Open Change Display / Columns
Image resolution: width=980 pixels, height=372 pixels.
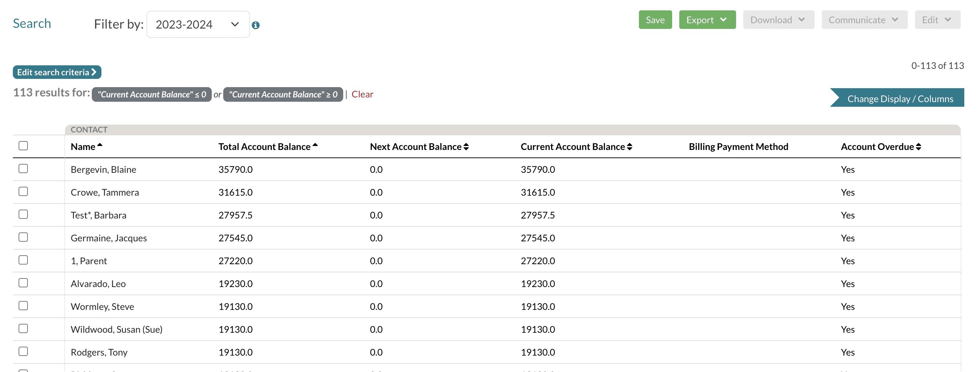900,99
